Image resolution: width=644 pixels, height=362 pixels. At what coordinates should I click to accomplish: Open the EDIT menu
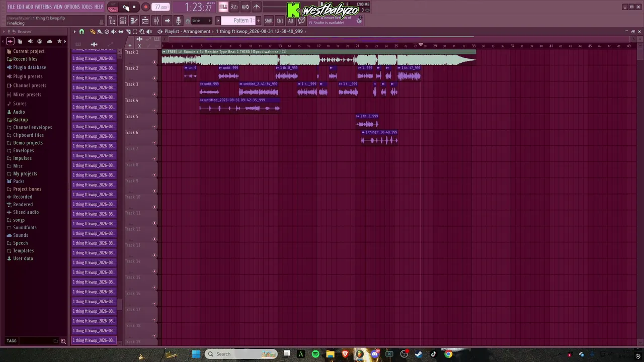click(21, 7)
